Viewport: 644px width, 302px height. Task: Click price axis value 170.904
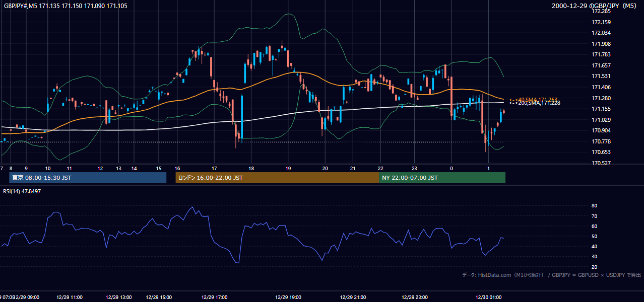602,130
